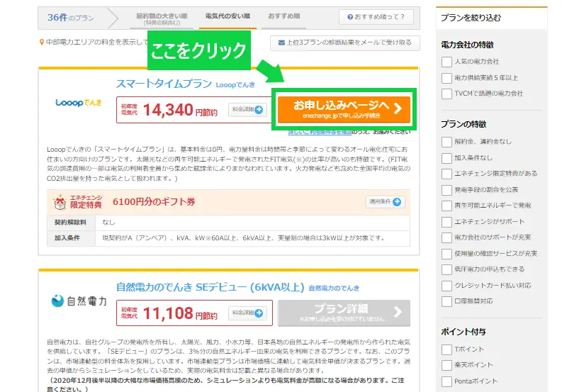Click 詳しいご利用条件等を確認 link
The width and height of the screenshot is (579, 392).
click(x=320, y=132)
